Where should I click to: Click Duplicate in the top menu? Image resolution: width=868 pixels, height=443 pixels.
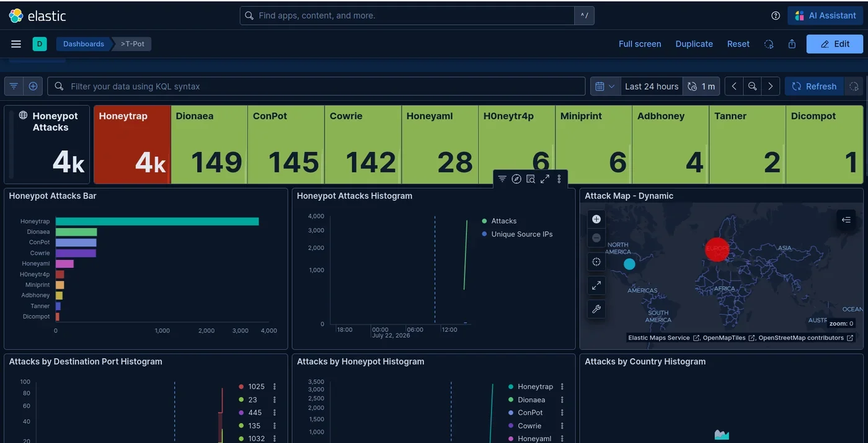coord(694,44)
